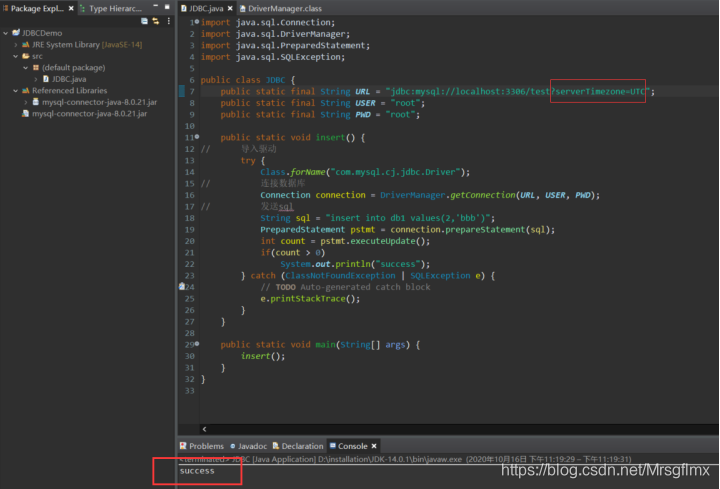The image size is (720, 489).
Task: Close the Package Explorer tab
Action: pos(71,8)
